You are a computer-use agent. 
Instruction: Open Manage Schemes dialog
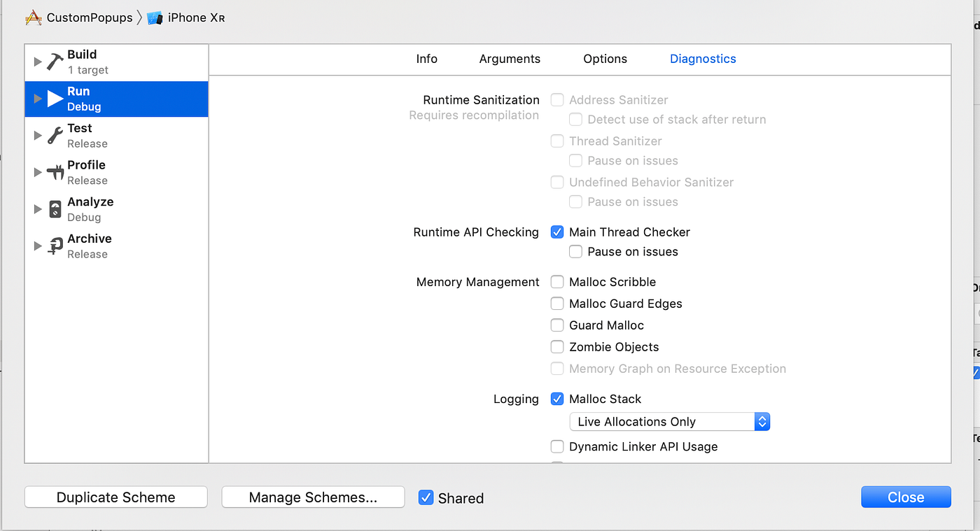pyautogui.click(x=313, y=497)
